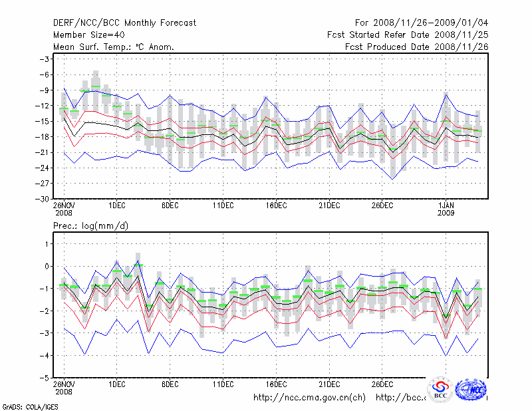This screenshot has height=411, width=532.
Task: Click the Fcst Produced Date line
Action: (416, 47)
